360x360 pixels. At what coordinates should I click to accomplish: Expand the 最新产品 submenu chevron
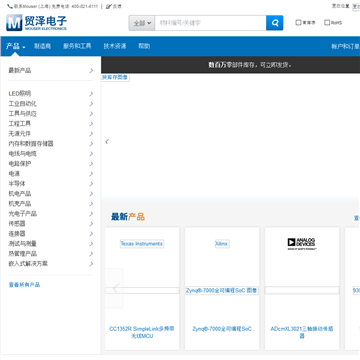[x=91, y=71]
